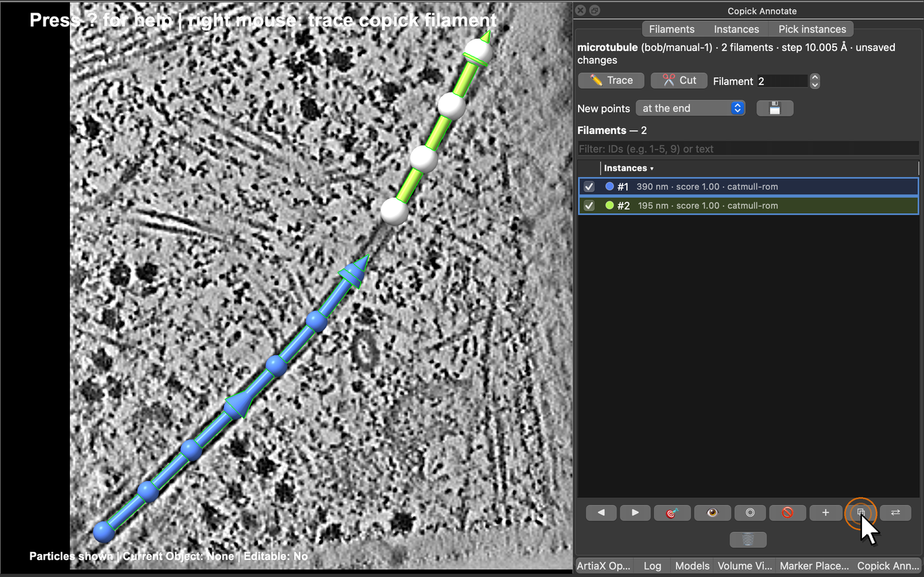The height and width of the screenshot is (577, 924).
Task: Click the swap arrows icon button
Action: click(x=896, y=512)
